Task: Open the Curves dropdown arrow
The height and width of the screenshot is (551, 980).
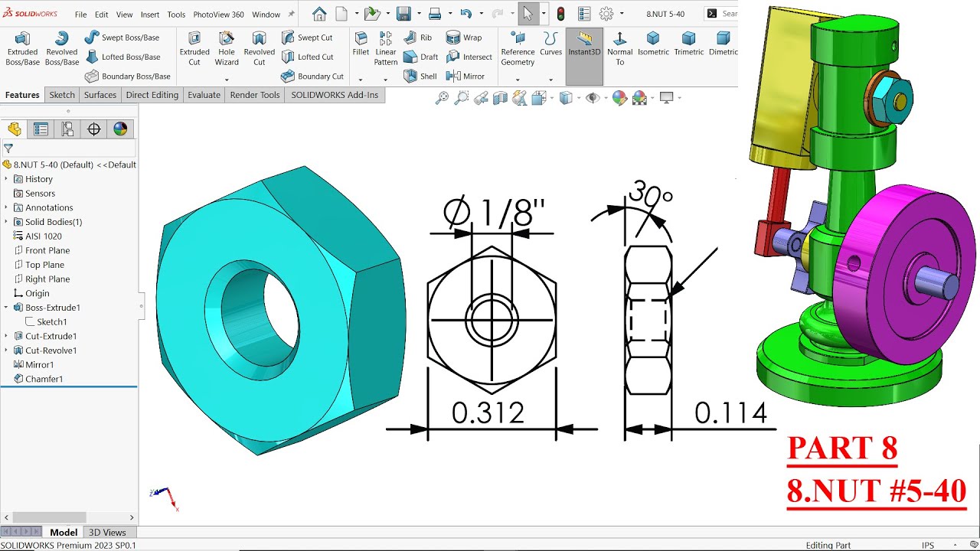Action: (x=550, y=79)
